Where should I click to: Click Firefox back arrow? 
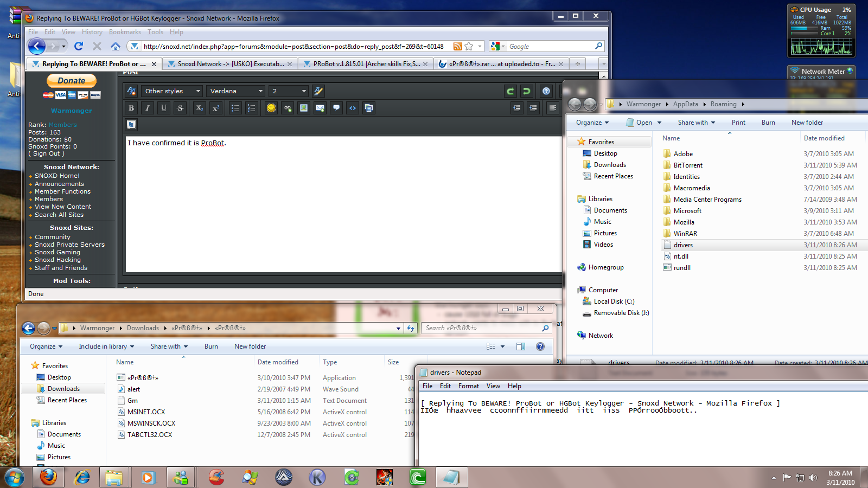(36, 46)
